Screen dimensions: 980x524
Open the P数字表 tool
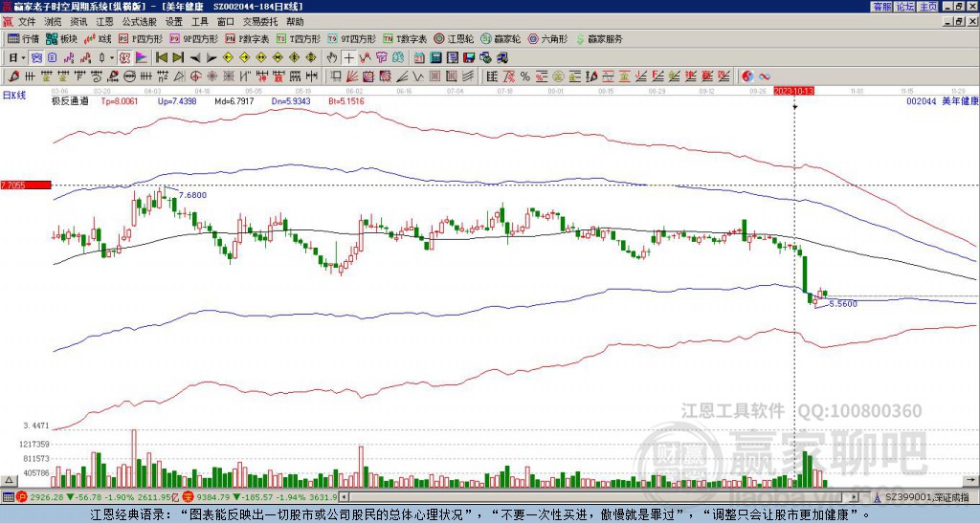click(x=247, y=38)
